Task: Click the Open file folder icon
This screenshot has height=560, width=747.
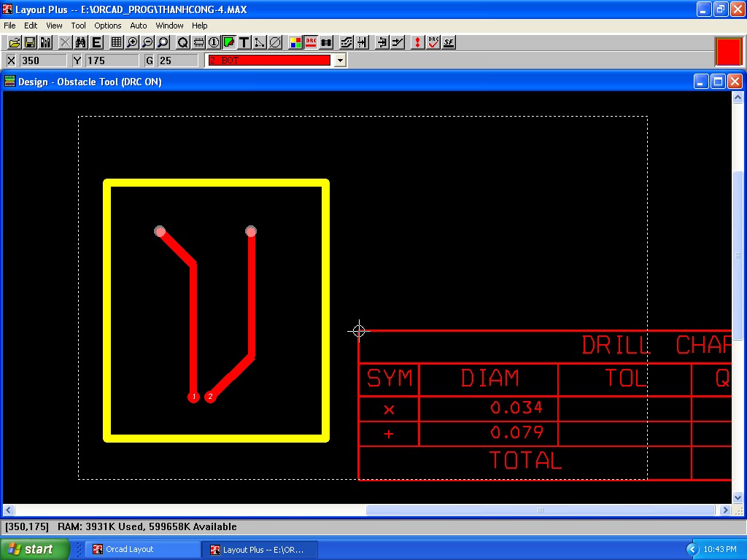Action: (14, 43)
